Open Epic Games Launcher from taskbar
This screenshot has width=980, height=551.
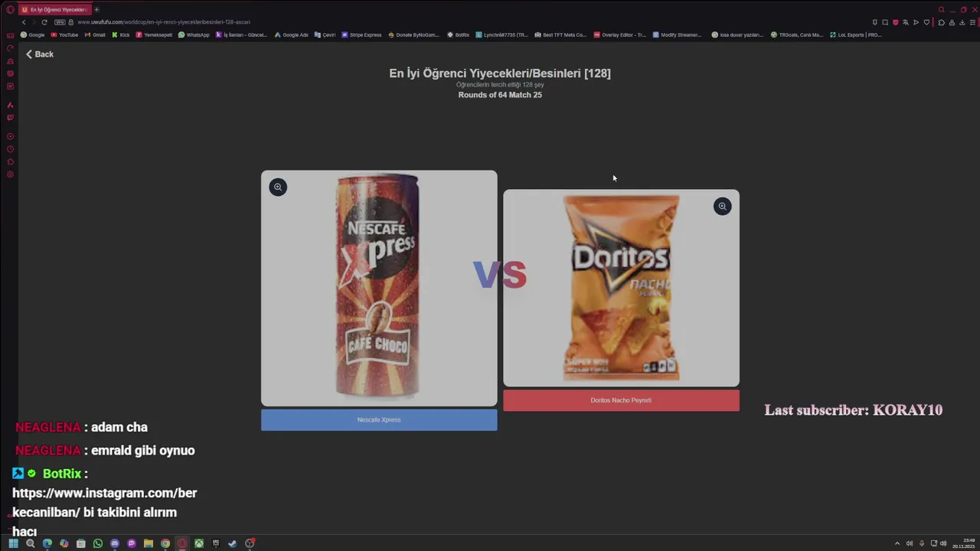pyautogui.click(x=216, y=543)
